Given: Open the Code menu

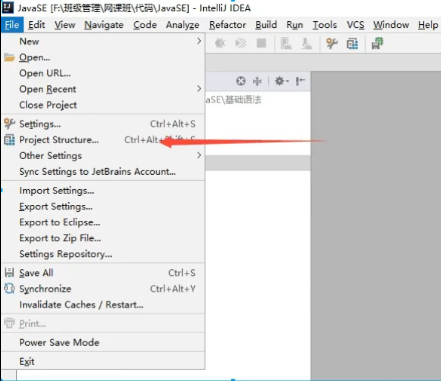Looking at the screenshot, I should point(145,25).
